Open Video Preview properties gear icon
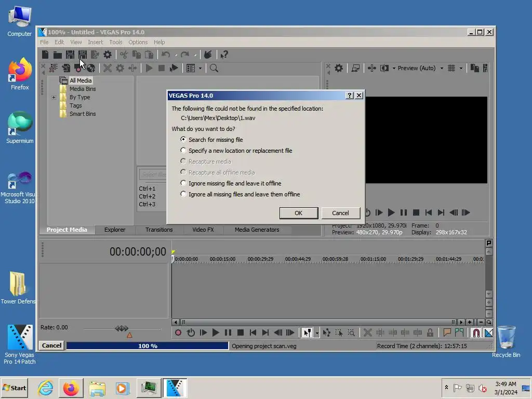The height and width of the screenshot is (399, 532). (339, 68)
